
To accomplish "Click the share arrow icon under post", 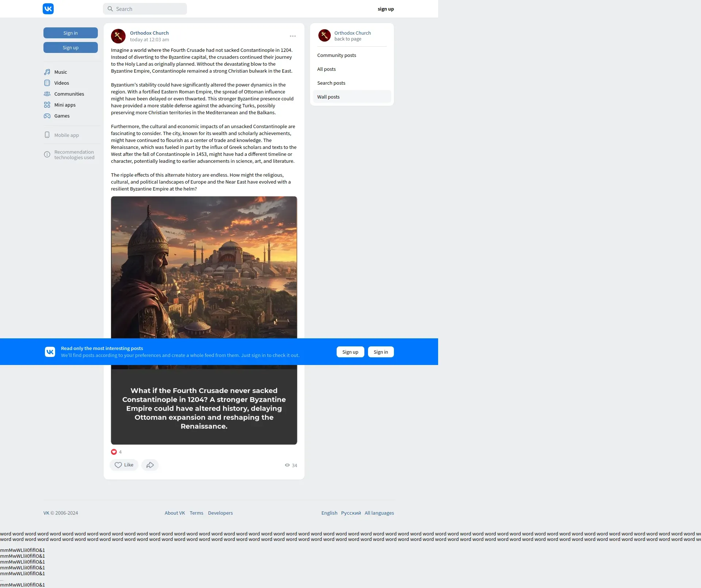I will [x=150, y=465].
